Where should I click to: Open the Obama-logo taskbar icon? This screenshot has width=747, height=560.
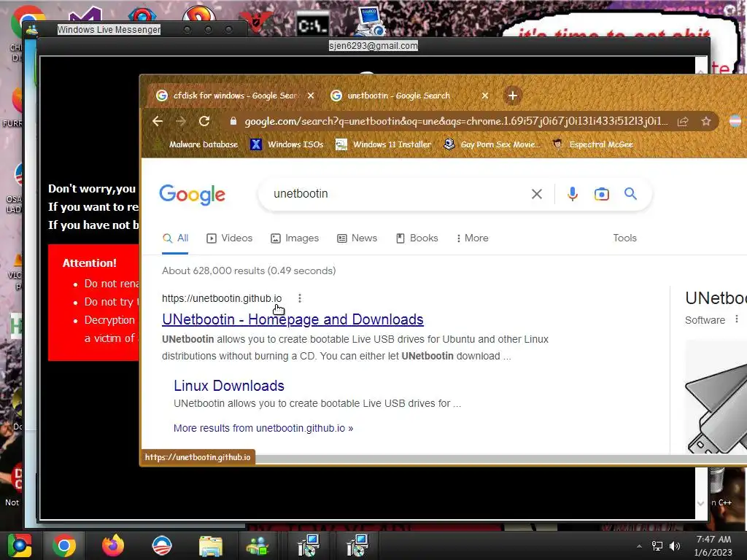[162, 545]
